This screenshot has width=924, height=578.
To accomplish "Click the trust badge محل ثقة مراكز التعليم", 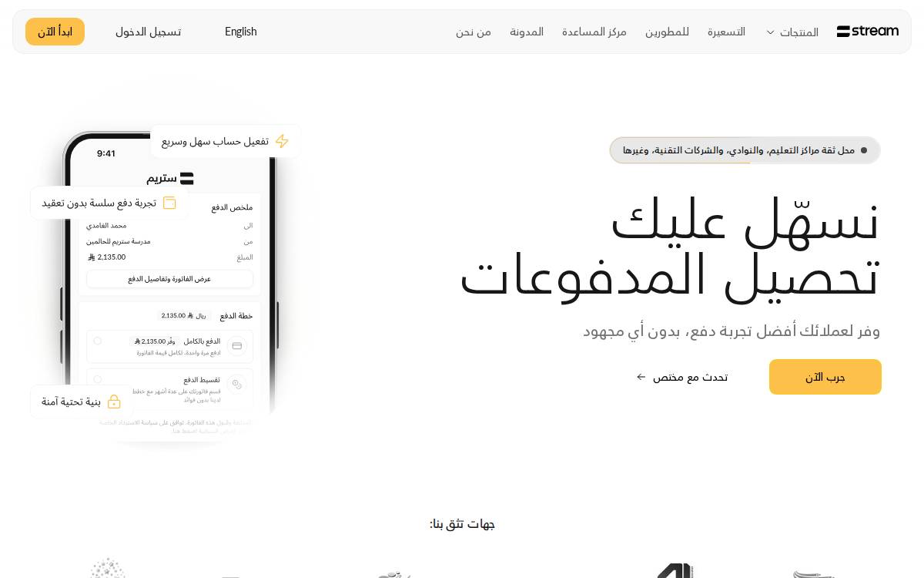I will (745, 150).
